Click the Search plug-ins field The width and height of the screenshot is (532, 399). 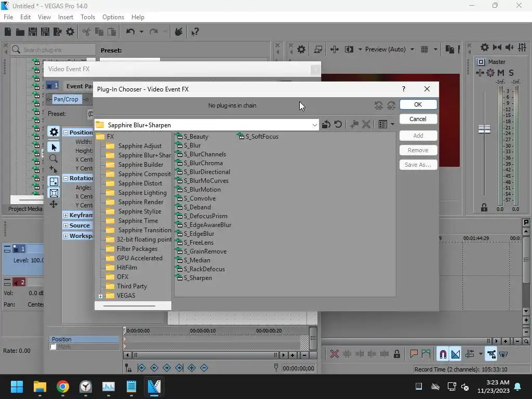click(52, 49)
